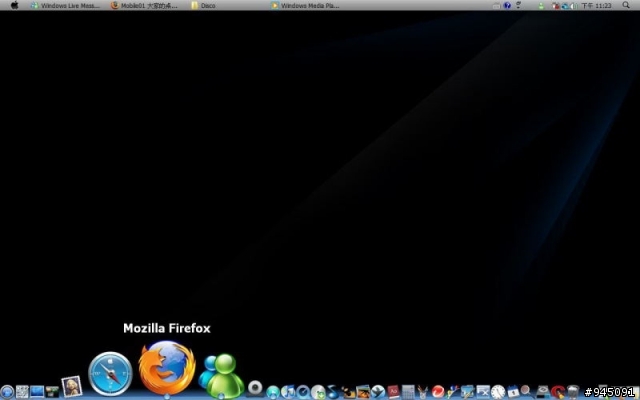640x400 pixels.
Task: Open the volume speaker tray icon
Action: pyautogui.click(x=574, y=6)
